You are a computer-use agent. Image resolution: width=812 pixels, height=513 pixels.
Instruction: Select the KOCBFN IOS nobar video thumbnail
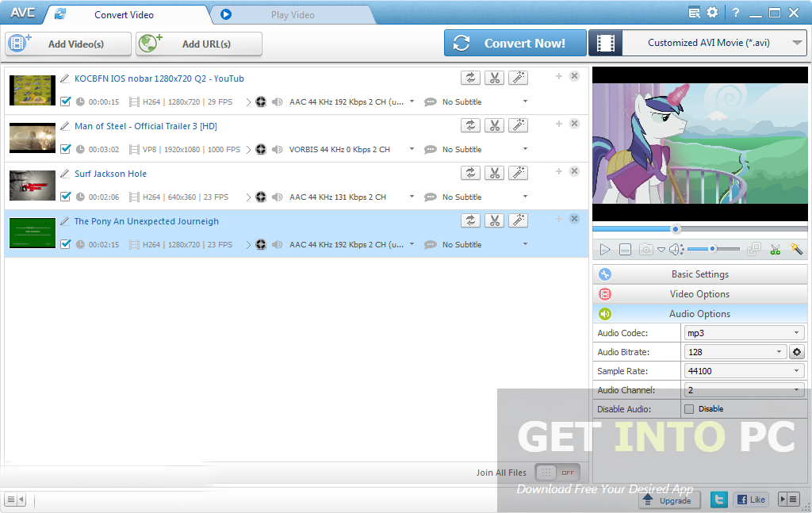(x=32, y=90)
